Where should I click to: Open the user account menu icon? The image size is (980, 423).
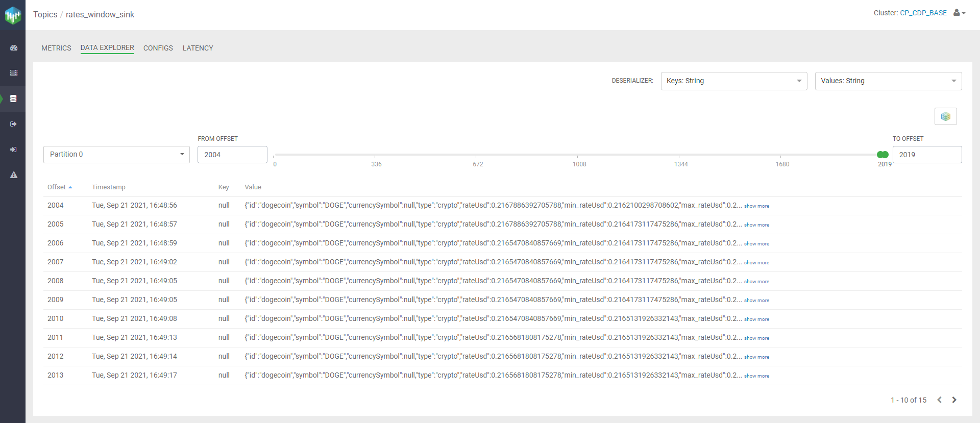click(x=959, y=13)
